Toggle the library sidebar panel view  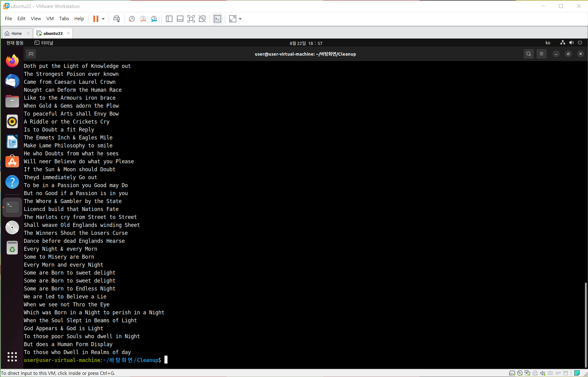pyautogui.click(x=169, y=19)
